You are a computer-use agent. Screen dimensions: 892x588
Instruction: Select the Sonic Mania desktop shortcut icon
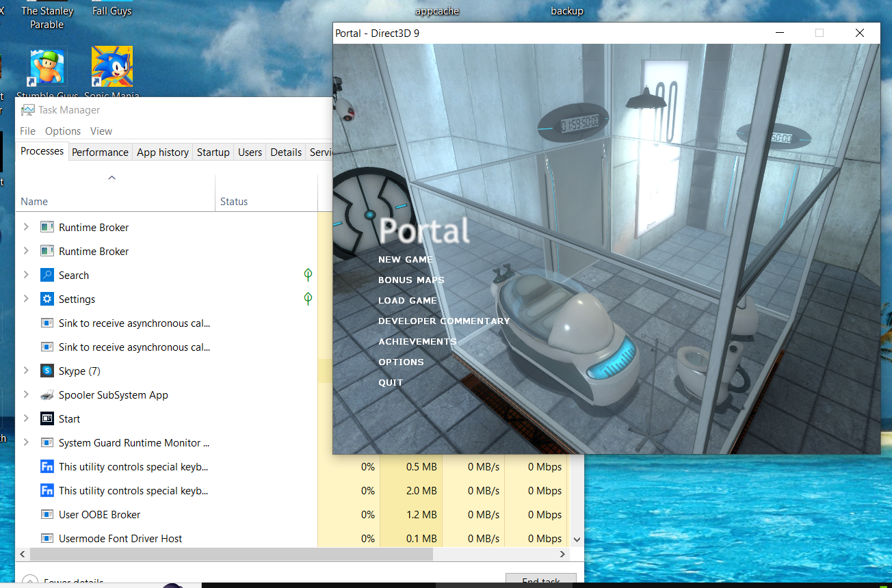(112, 66)
